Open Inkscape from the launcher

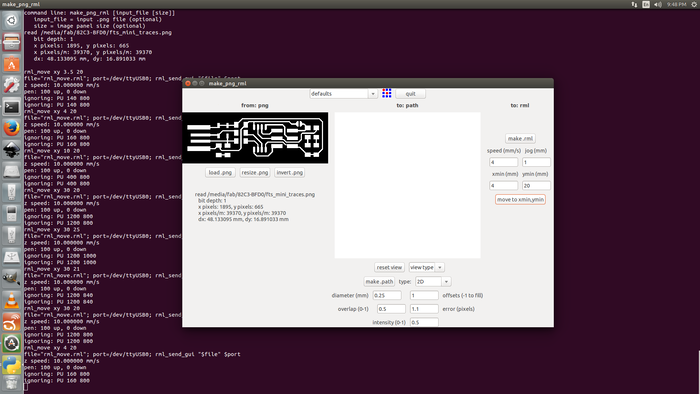[x=12, y=149]
